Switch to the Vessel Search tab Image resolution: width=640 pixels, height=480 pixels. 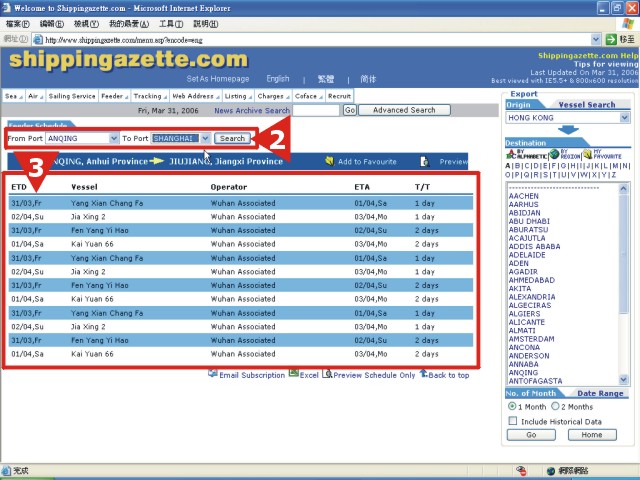[587, 104]
